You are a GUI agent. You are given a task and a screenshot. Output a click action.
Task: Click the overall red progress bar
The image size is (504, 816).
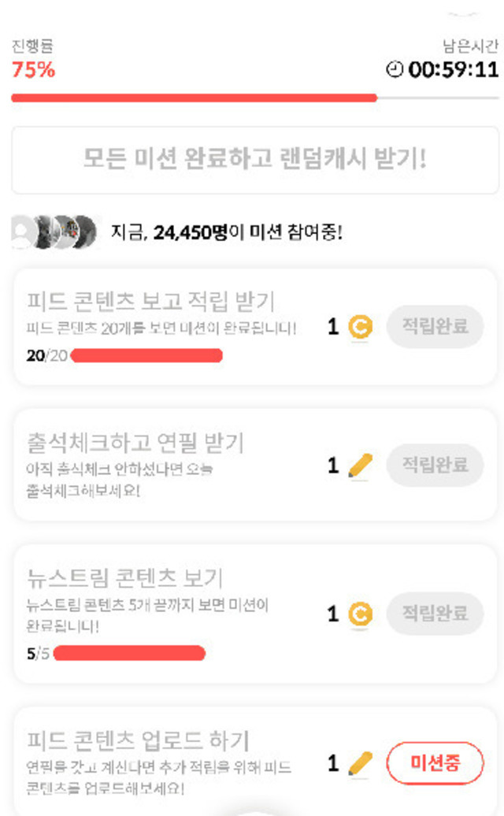194,98
